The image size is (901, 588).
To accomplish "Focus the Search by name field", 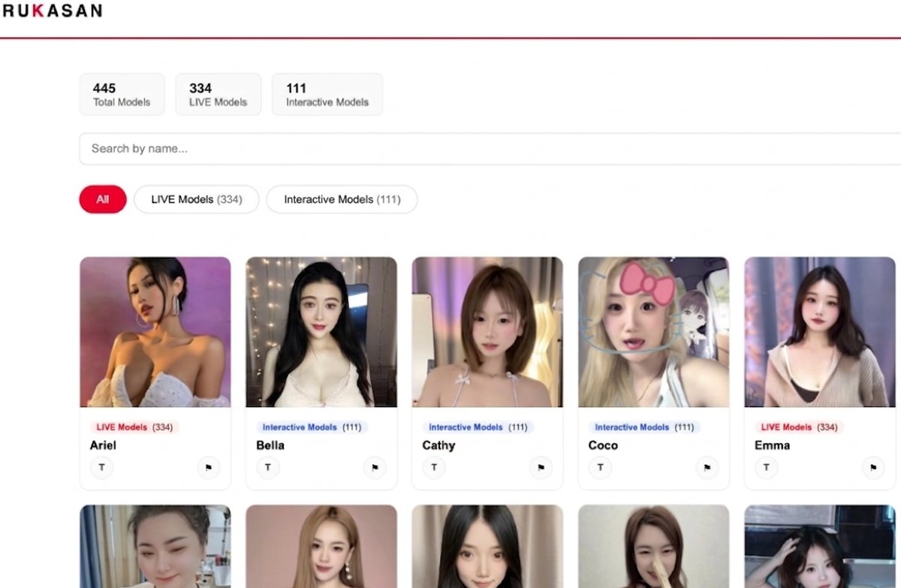I will (488, 149).
